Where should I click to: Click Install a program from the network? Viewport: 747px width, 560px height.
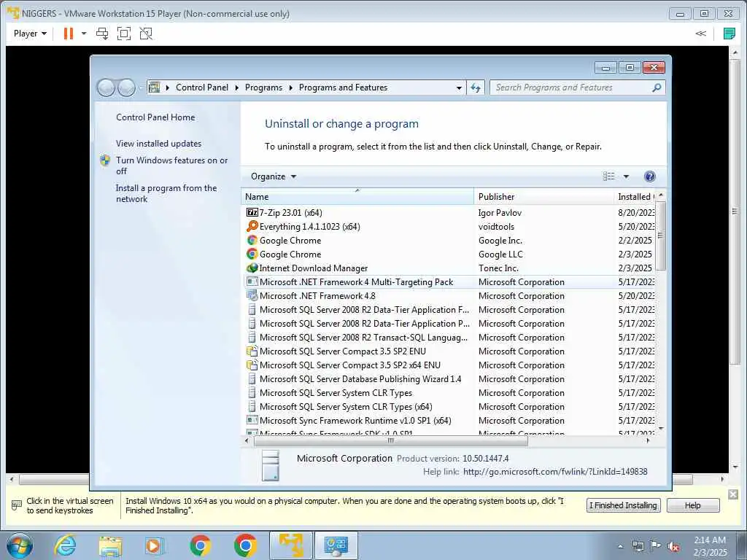tap(166, 193)
